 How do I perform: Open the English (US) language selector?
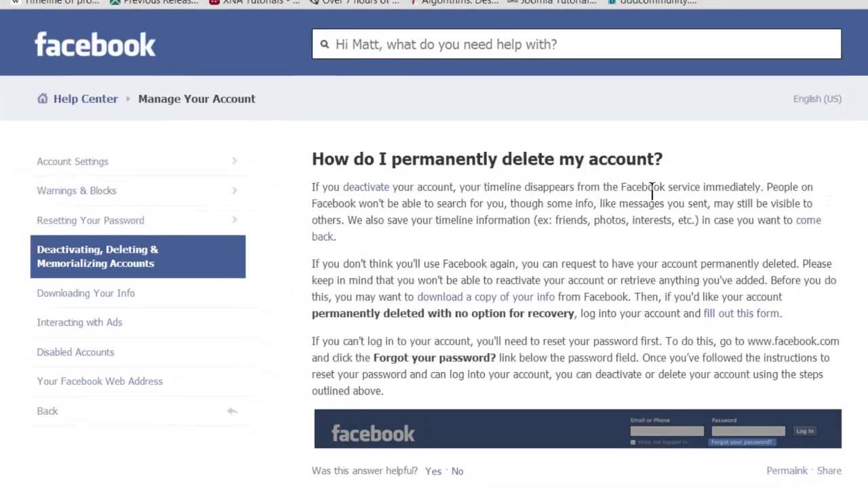(817, 99)
